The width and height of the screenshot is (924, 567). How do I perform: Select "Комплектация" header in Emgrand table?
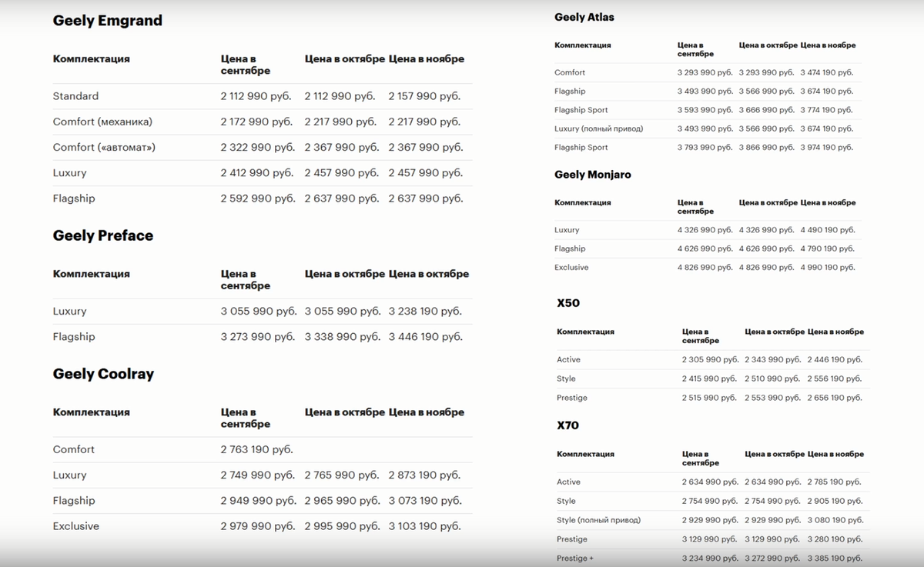[92, 59]
